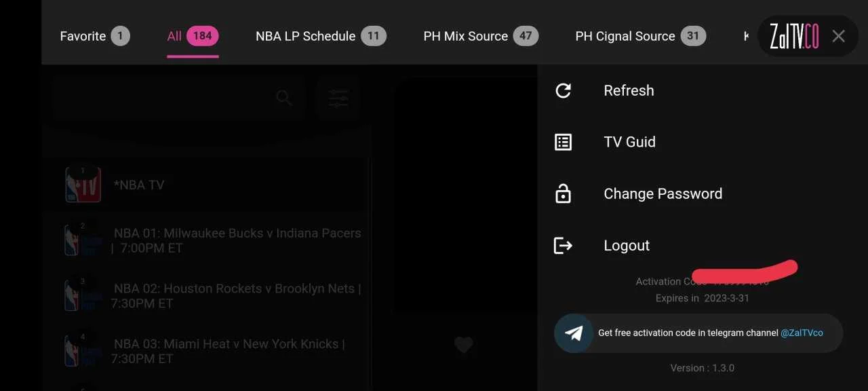The width and height of the screenshot is (868, 391).
Task: Close the menu with the X icon
Action: 839,36
